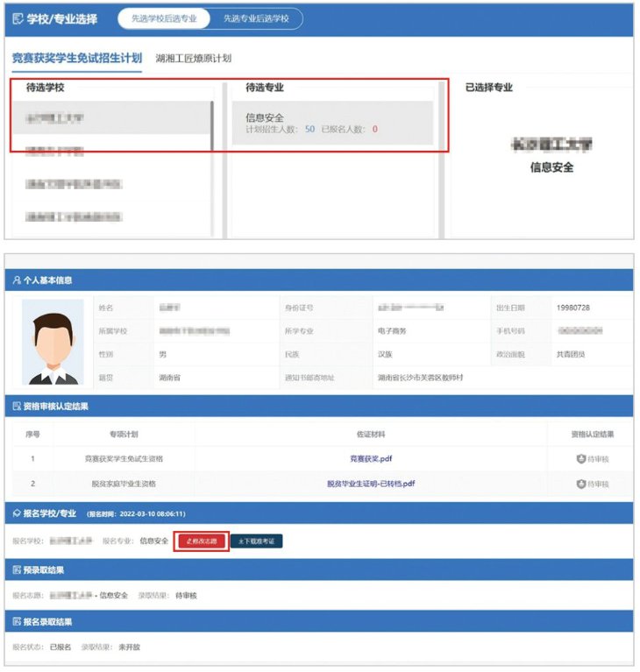Click the 待选学校 list scrollbar
640x672 pixels.
click(212, 126)
